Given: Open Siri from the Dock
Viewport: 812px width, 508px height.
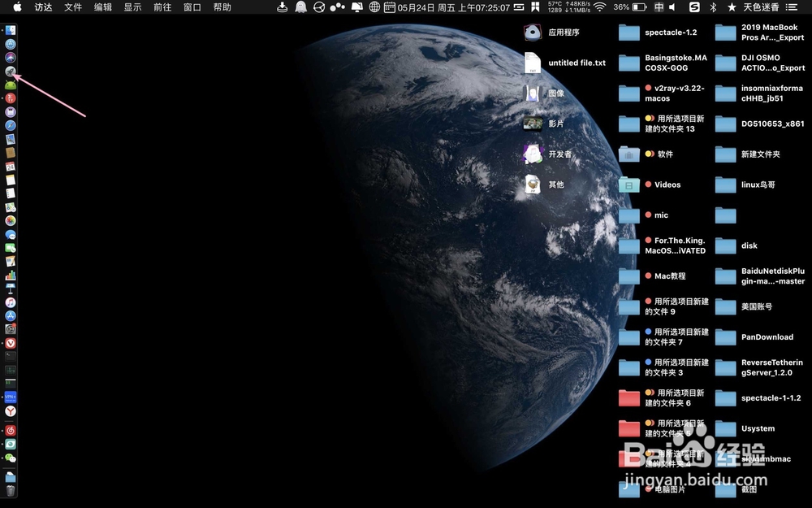Looking at the screenshot, I should point(11,58).
